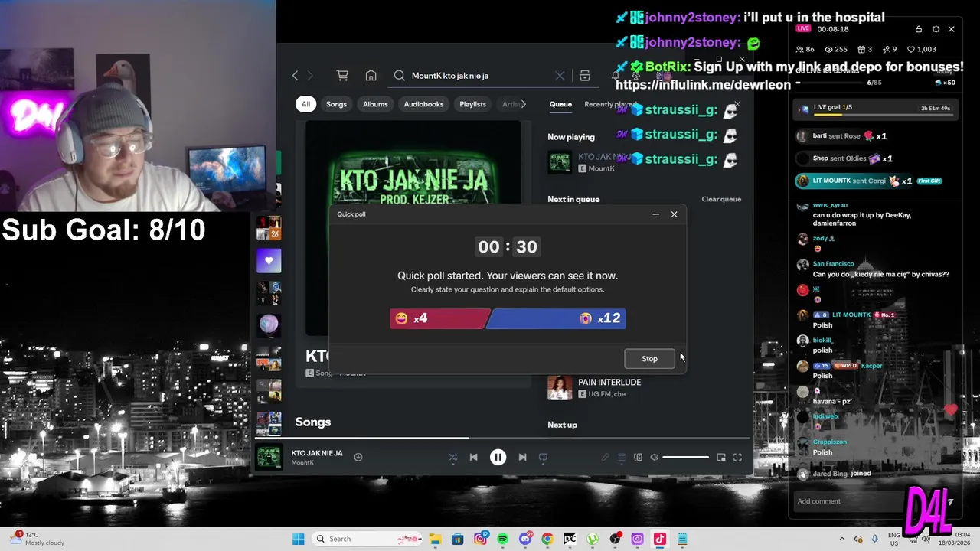The image size is (980, 551).
Task: Toggle the Spotify lyrics microphone icon
Action: tap(605, 457)
